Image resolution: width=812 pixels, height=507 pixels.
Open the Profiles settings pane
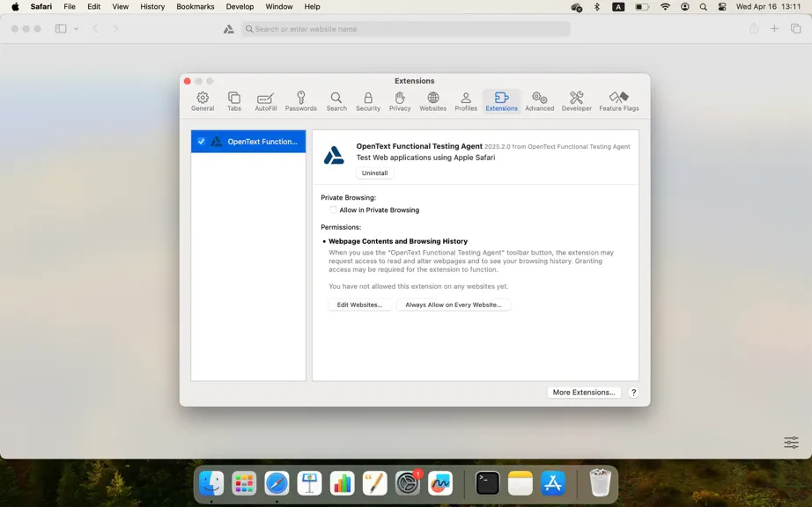coord(466,101)
